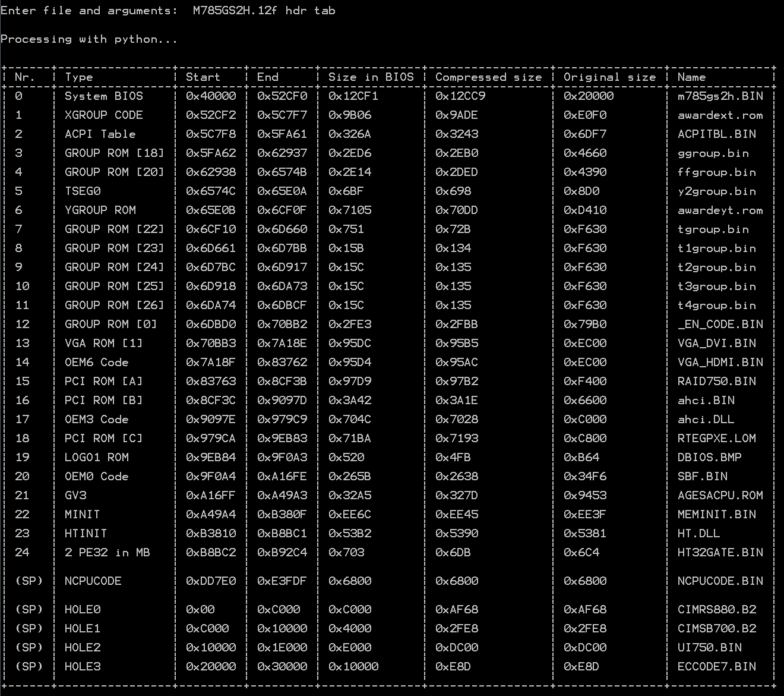Select the name ACPITBL.BIN
The width and height of the screenshot is (784, 696).
click(x=716, y=134)
